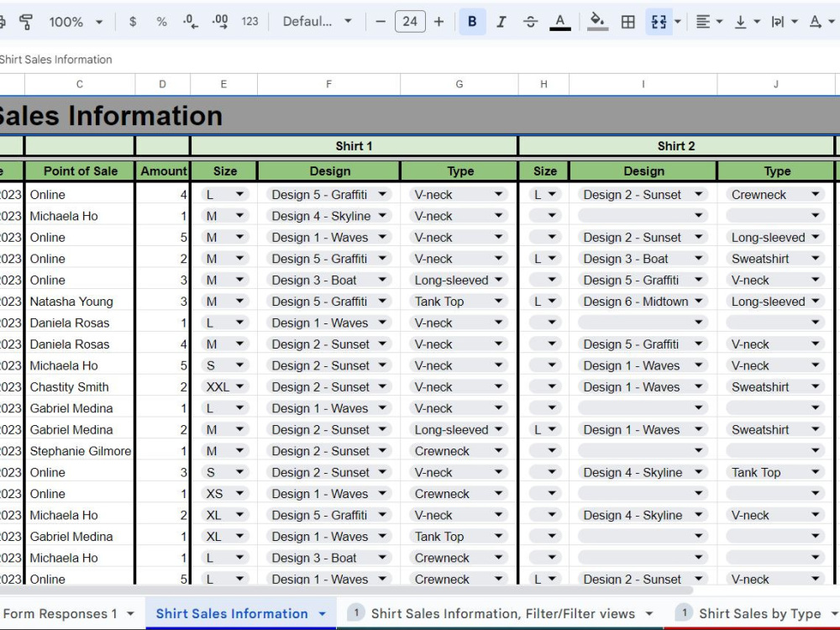The width and height of the screenshot is (840, 630).
Task: Click the paint format roller icon
Action: point(25,22)
